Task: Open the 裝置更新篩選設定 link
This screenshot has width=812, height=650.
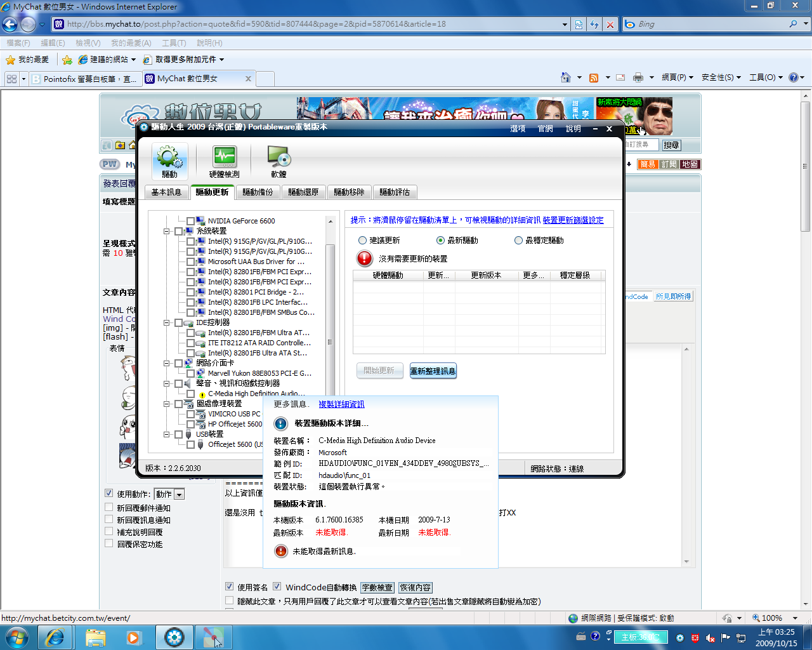Action: [x=573, y=220]
